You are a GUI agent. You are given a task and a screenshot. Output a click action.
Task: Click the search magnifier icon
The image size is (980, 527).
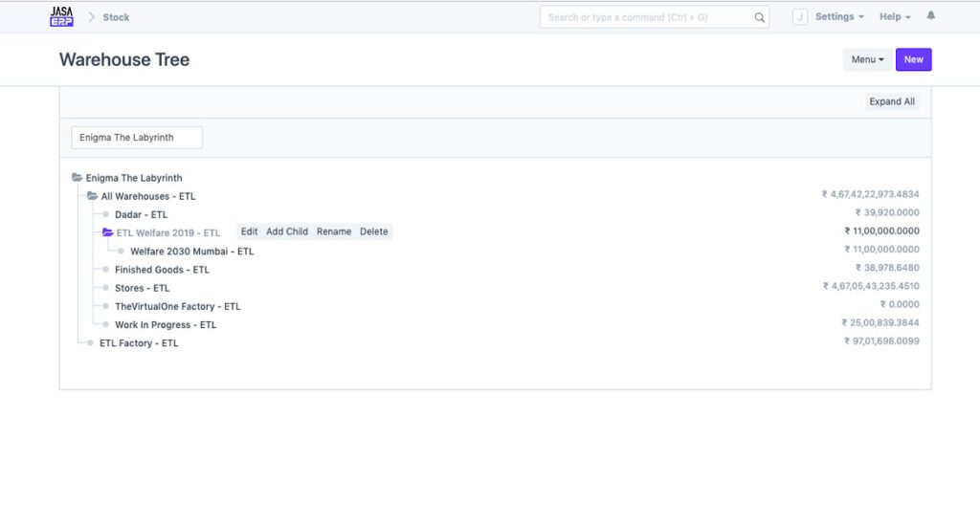(759, 17)
